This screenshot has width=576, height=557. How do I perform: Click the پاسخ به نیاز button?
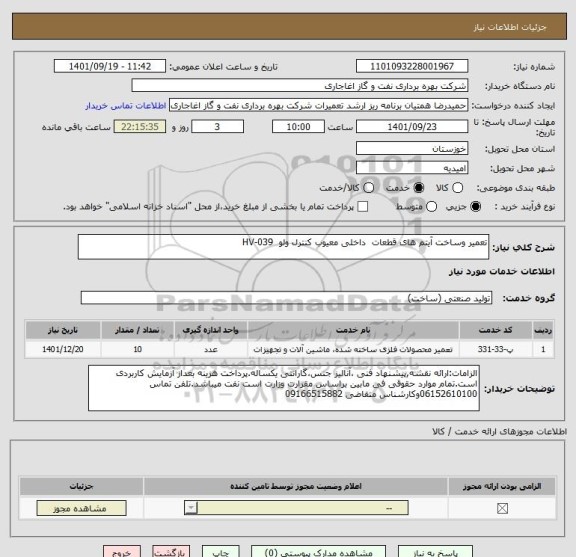(x=435, y=552)
